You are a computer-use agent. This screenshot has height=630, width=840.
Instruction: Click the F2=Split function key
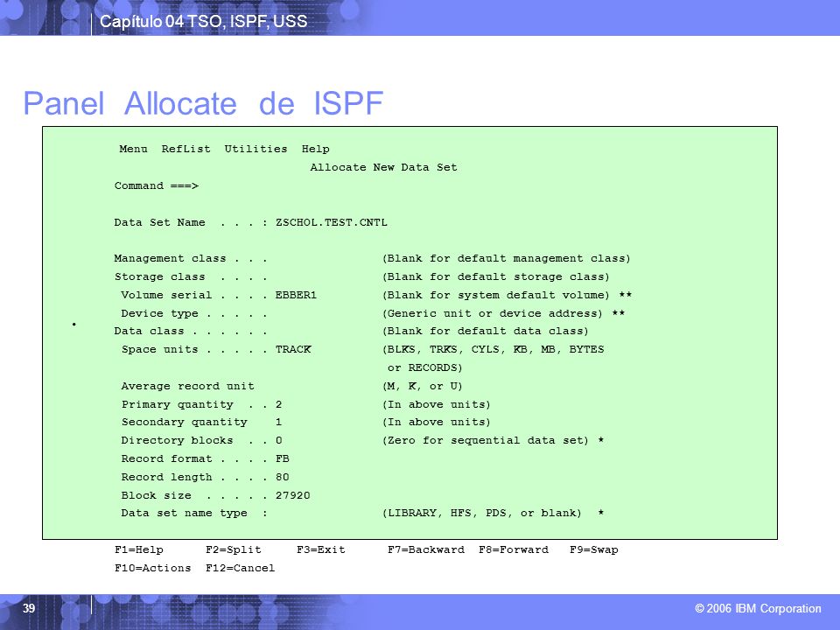(234, 549)
